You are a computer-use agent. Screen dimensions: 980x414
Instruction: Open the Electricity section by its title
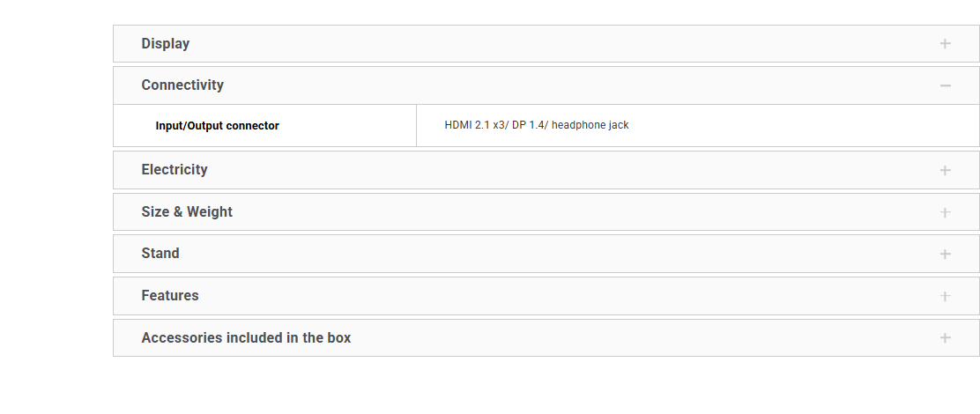(x=174, y=170)
